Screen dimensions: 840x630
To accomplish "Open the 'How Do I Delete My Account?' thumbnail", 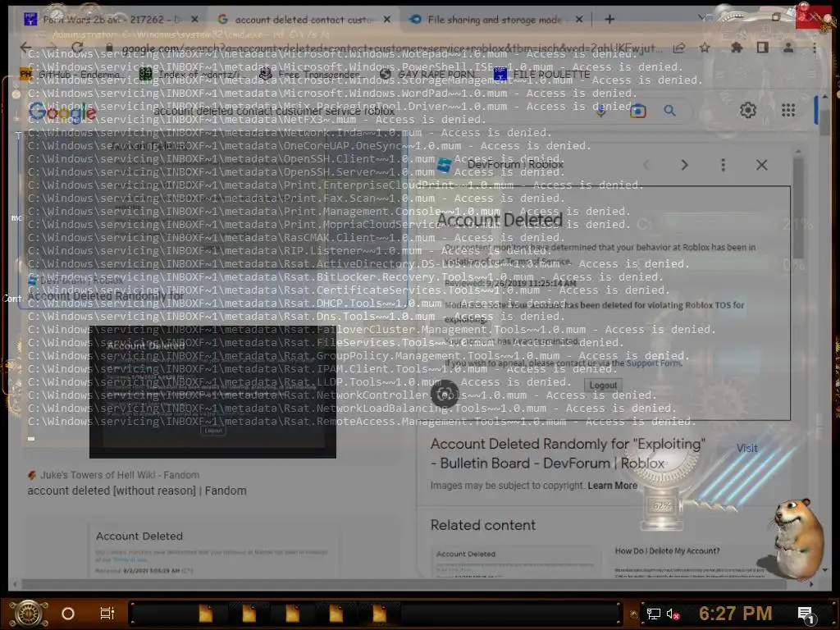I will [688, 561].
